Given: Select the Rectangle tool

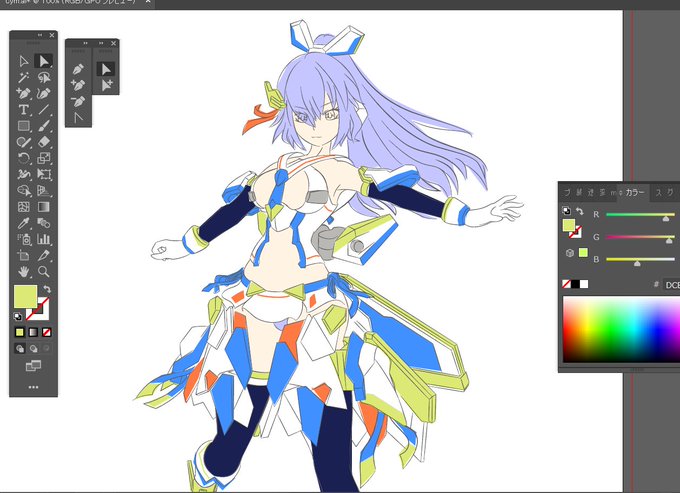Looking at the screenshot, I should [x=23, y=126].
